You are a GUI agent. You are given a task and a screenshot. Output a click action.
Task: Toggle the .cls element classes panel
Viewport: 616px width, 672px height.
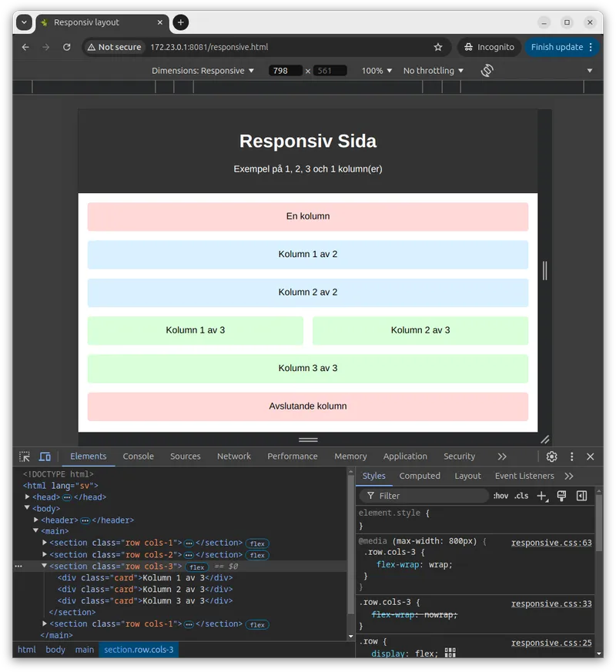(x=521, y=496)
